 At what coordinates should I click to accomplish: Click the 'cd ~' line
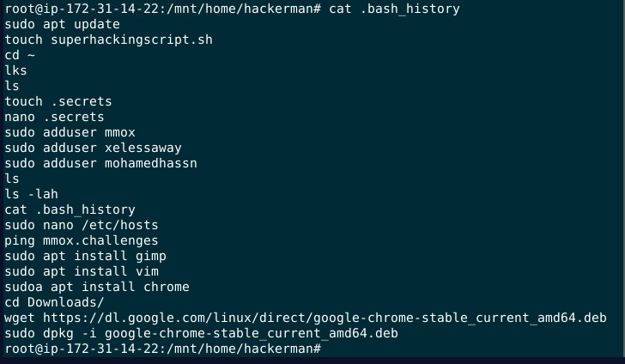coord(19,55)
